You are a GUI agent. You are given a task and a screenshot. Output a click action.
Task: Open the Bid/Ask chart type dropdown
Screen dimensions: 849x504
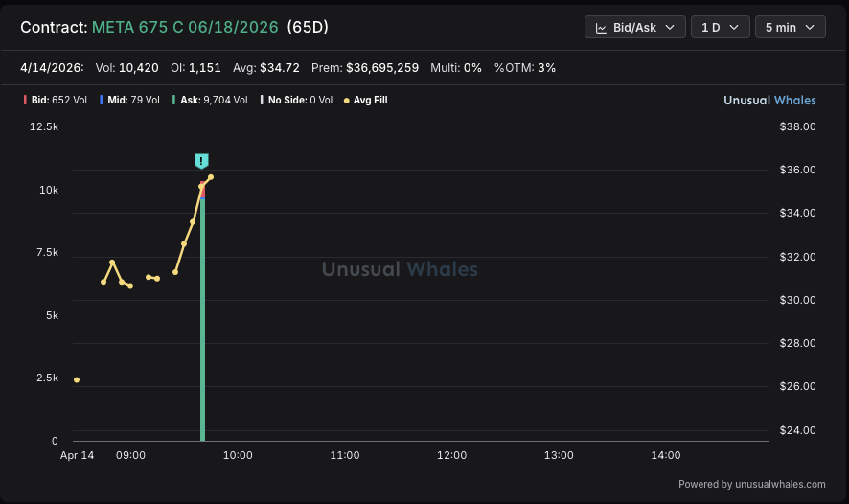634,27
